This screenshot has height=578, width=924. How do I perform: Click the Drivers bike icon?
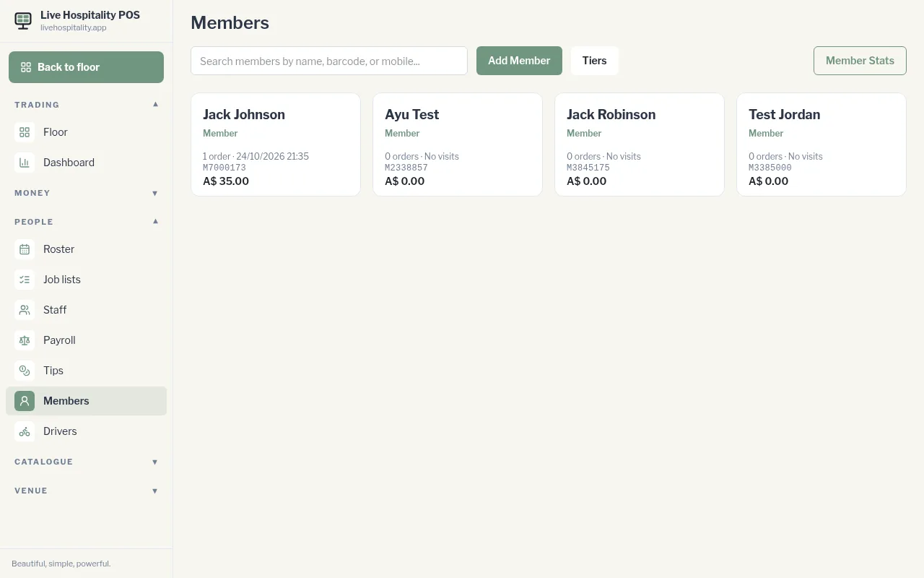point(25,431)
